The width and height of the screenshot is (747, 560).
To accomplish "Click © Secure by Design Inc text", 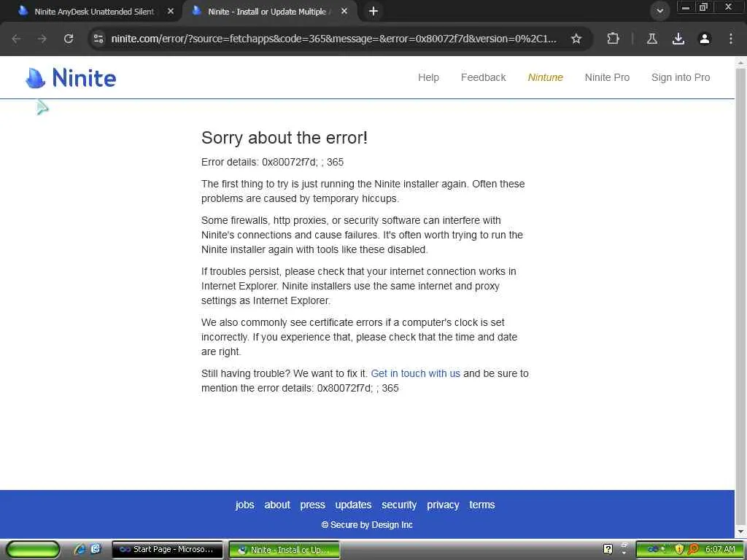I will [x=367, y=525].
